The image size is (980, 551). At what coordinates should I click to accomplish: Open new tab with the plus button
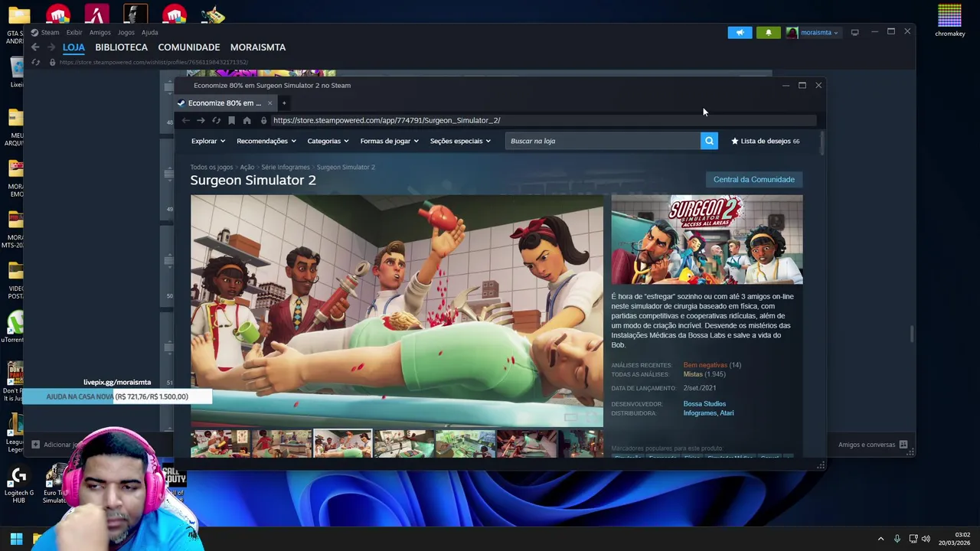click(283, 103)
